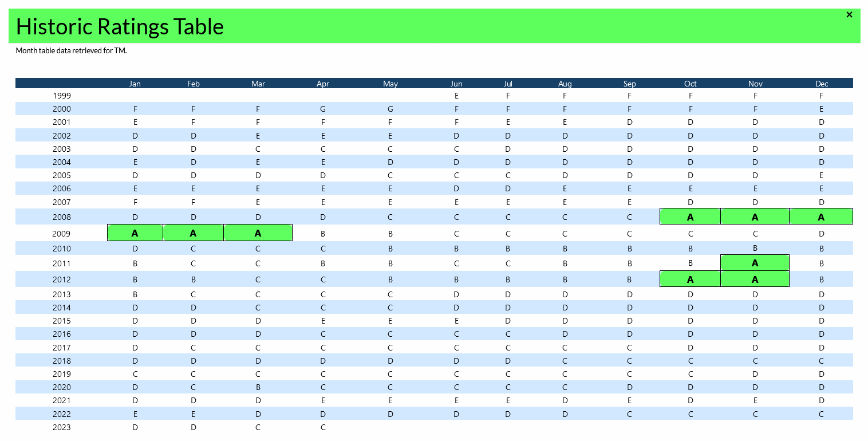The width and height of the screenshot is (868, 441).
Task: Select the 1999 year row label
Action: 62,96
